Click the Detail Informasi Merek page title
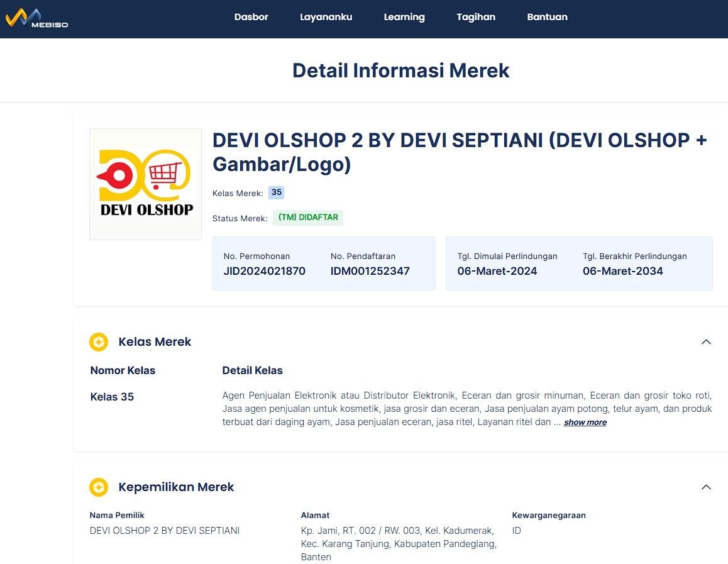The image size is (728, 564). [400, 70]
